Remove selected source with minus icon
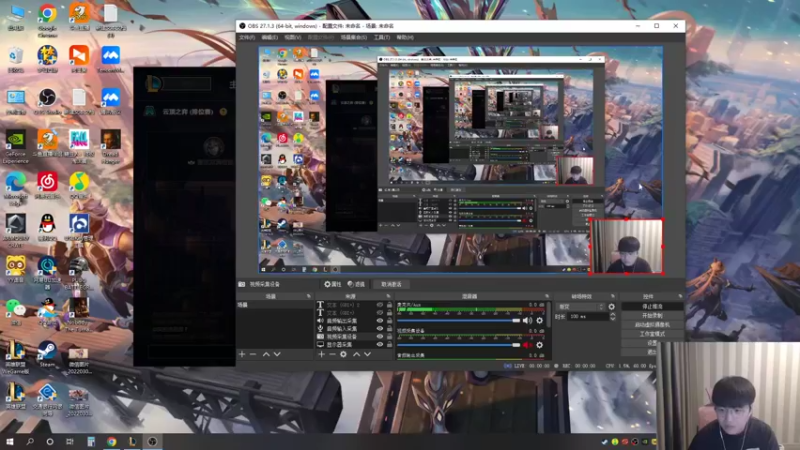This screenshot has height=450, width=800. click(x=332, y=354)
